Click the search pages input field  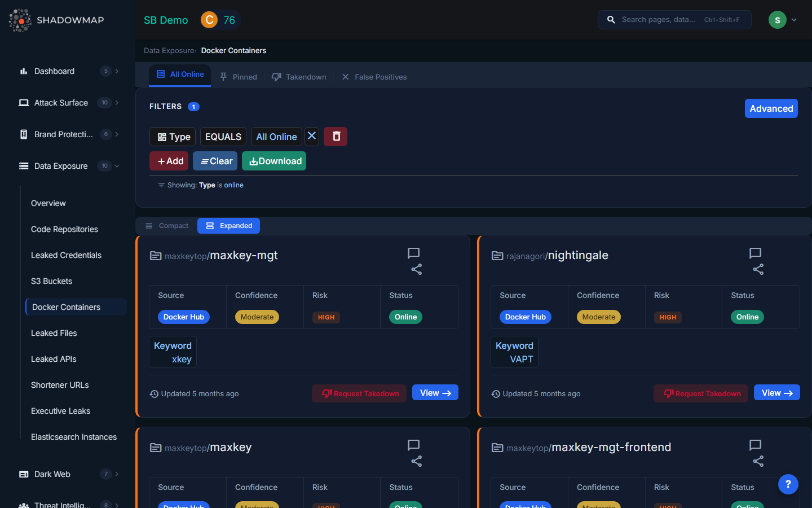tap(674, 19)
